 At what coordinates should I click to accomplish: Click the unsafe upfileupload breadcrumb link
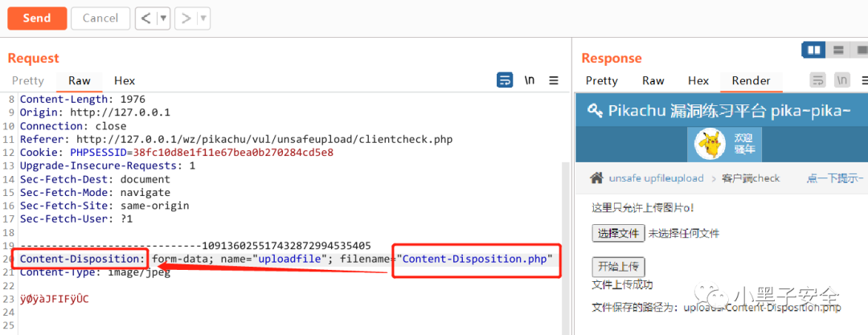[656, 178]
